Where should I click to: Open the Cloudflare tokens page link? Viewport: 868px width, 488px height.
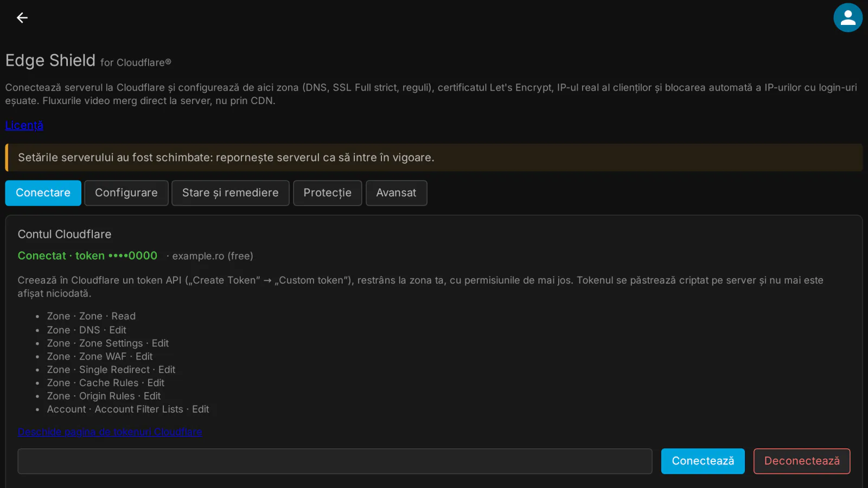110,432
